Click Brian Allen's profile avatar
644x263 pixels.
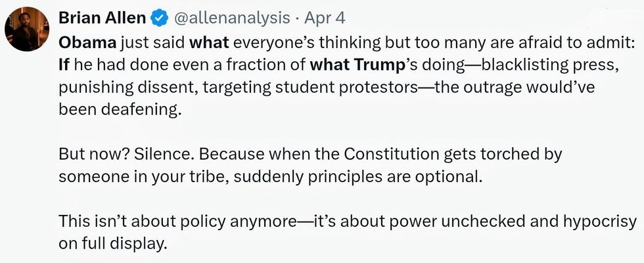27,30
